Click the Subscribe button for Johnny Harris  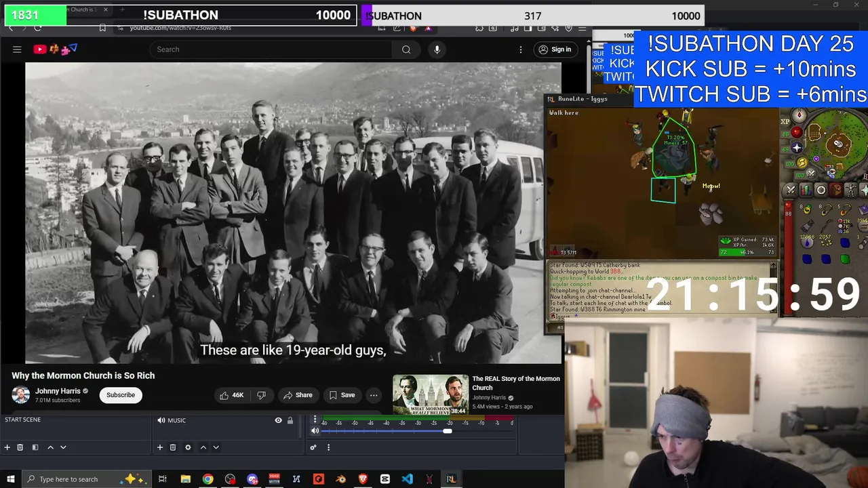point(121,395)
